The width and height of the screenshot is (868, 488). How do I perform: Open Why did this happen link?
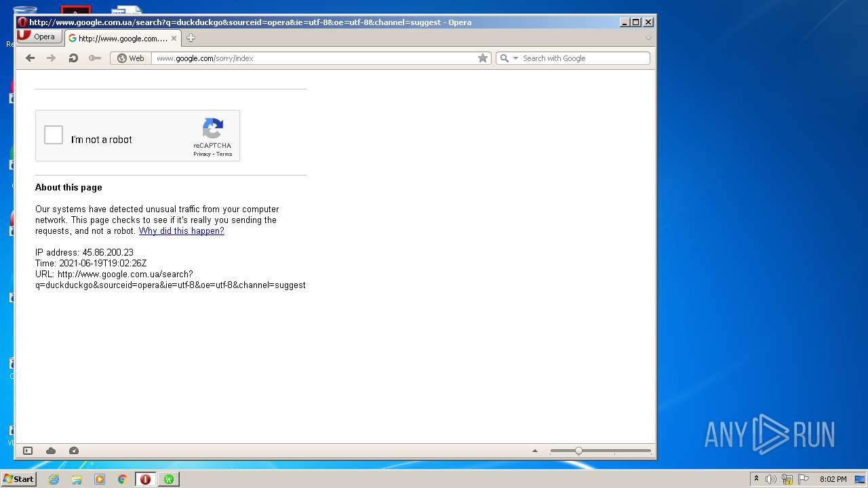[x=181, y=231]
